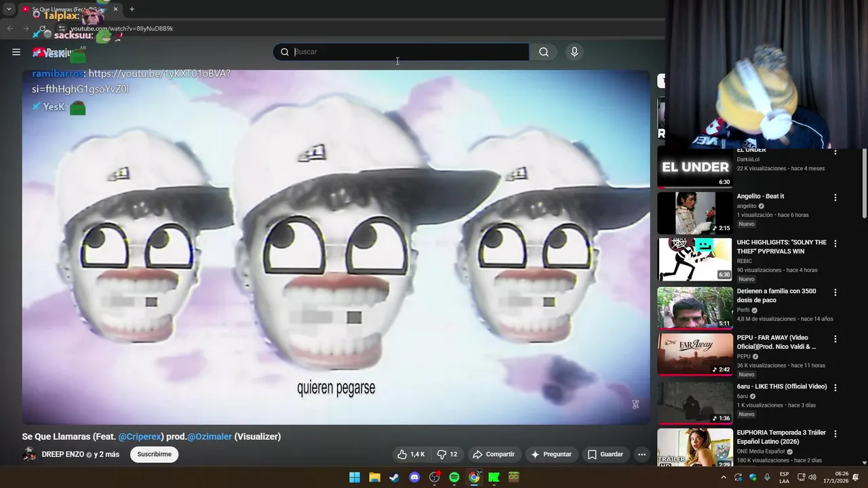Open a new browser tab
The width and height of the screenshot is (868, 488).
pos(132,9)
